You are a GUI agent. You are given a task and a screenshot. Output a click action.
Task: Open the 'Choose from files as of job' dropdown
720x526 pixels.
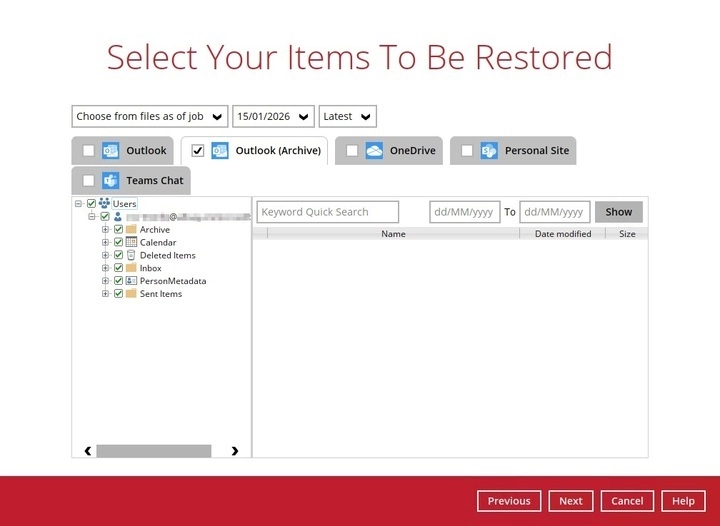[x=150, y=117]
